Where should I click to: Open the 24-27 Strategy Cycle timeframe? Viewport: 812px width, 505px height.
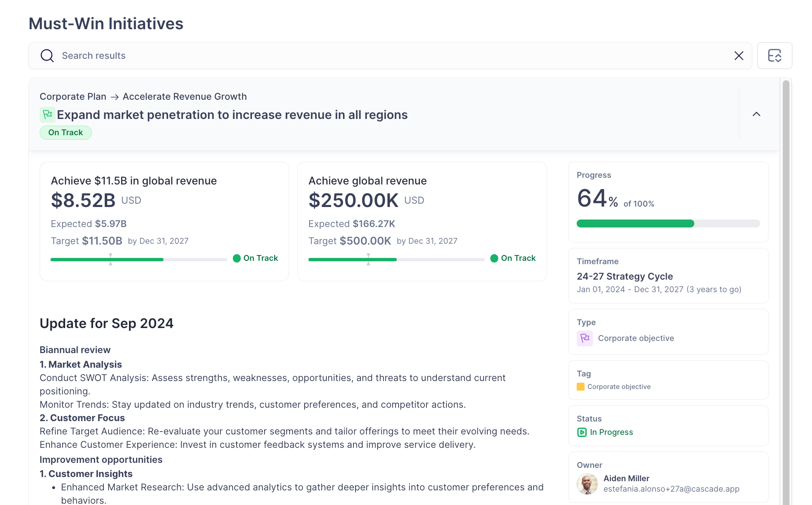(x=625, y=276)
